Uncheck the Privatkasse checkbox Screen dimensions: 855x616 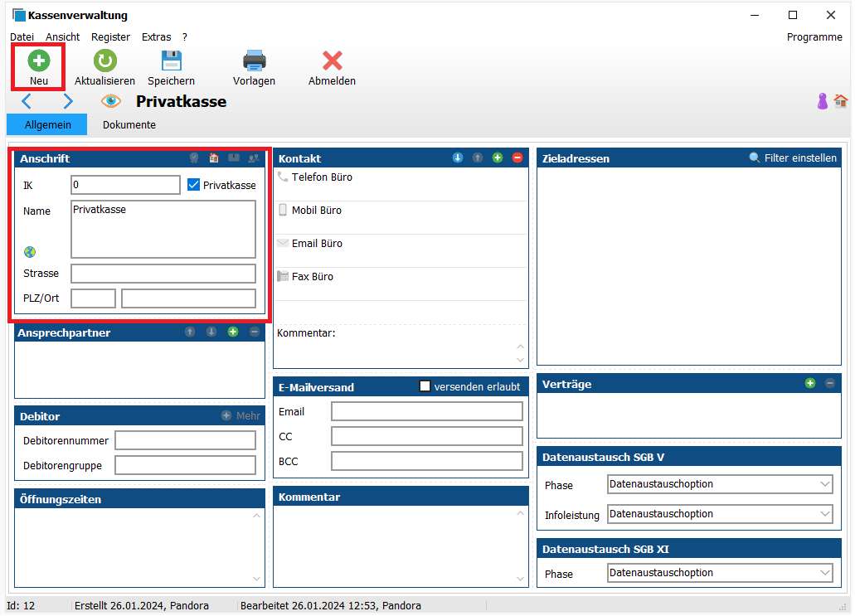click(x=193, y=184)
